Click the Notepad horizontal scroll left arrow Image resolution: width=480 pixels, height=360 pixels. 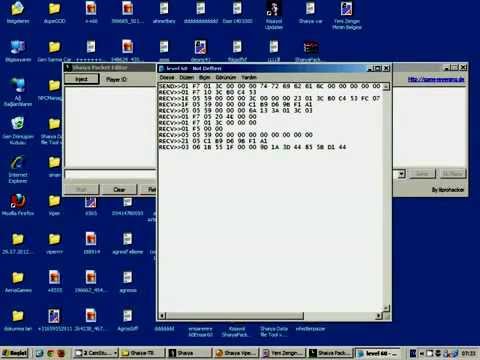[x=162, y=315]
